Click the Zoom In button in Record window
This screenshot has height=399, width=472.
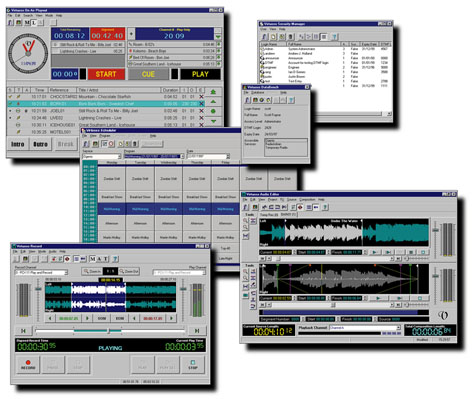click(92, 271)
